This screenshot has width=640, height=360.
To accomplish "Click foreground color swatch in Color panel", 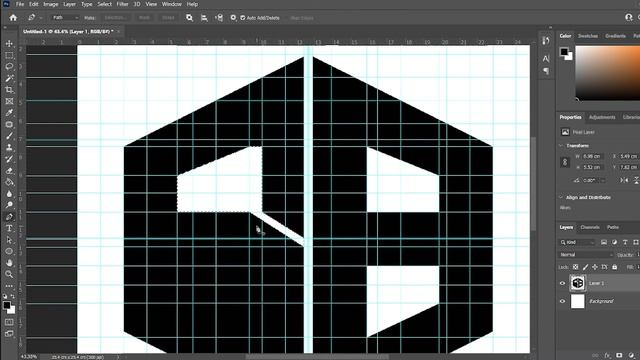I will [564, 51].
